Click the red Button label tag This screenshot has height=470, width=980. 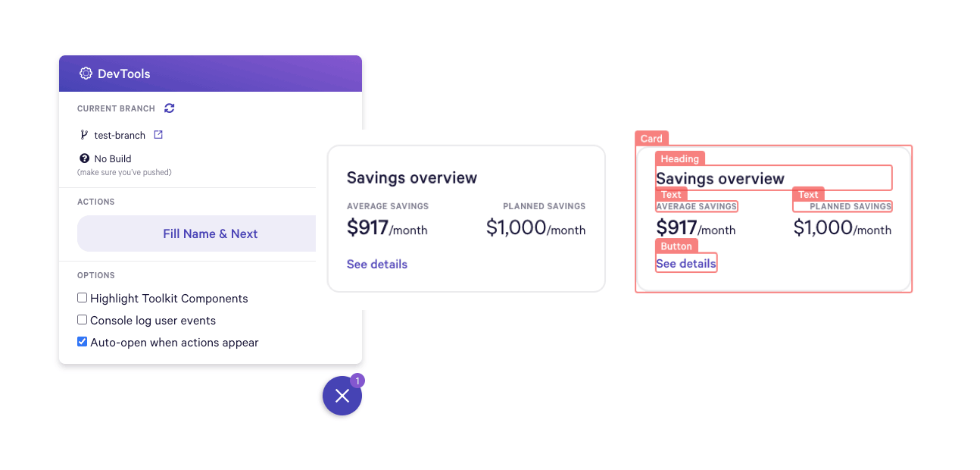pos(676,246)
